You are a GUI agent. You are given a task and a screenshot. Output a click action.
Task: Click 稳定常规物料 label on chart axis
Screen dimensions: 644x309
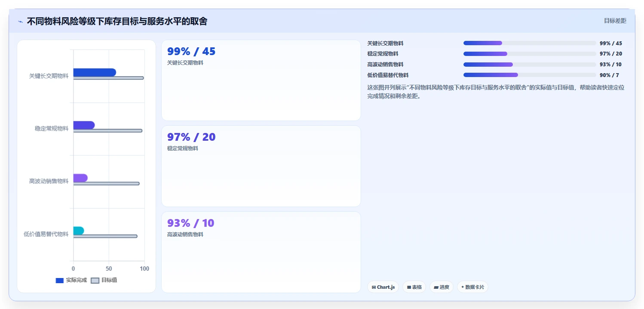click(52, 129)
